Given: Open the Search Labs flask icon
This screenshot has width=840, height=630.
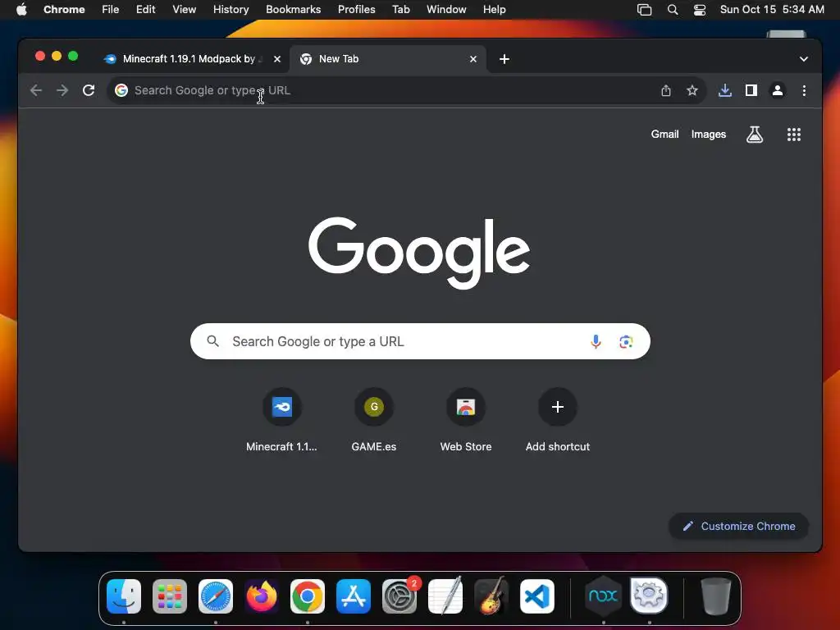Looking at the screenshot, I should point(755,135).
